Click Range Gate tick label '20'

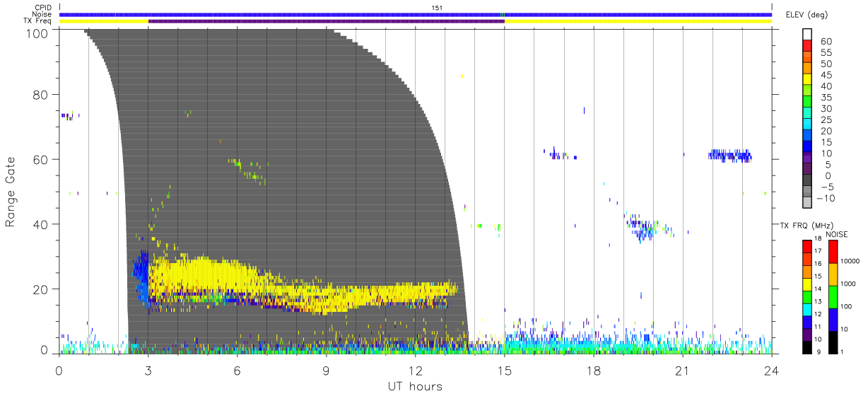point(42,289)
